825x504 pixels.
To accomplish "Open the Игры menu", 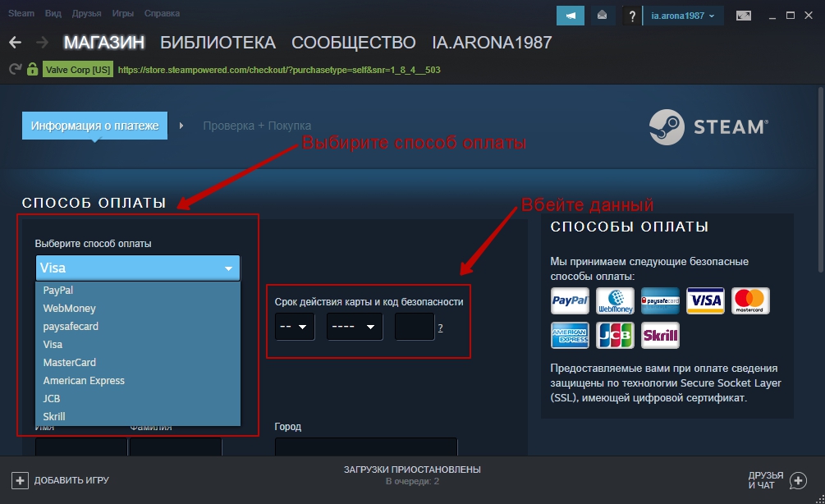I will (122, 13).
